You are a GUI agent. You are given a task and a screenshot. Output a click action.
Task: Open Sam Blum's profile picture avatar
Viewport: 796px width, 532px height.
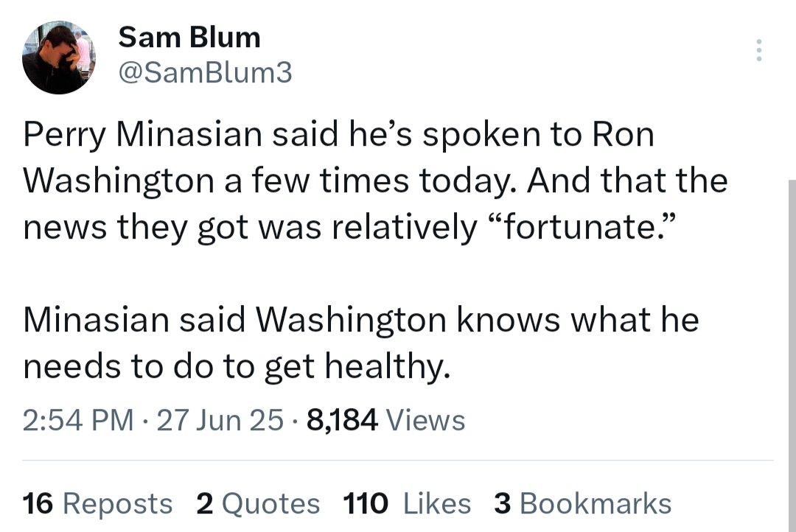pos(58,57)
